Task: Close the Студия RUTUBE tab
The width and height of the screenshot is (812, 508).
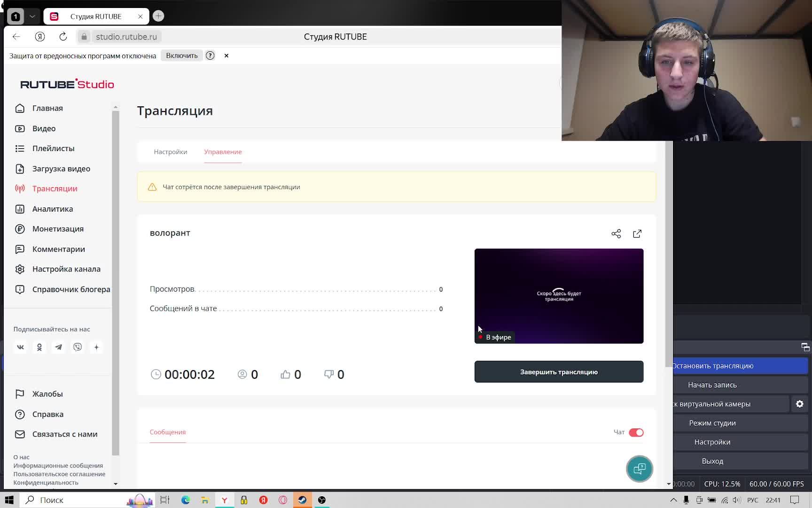Action: pyautogui.click(x=140, y=16)
